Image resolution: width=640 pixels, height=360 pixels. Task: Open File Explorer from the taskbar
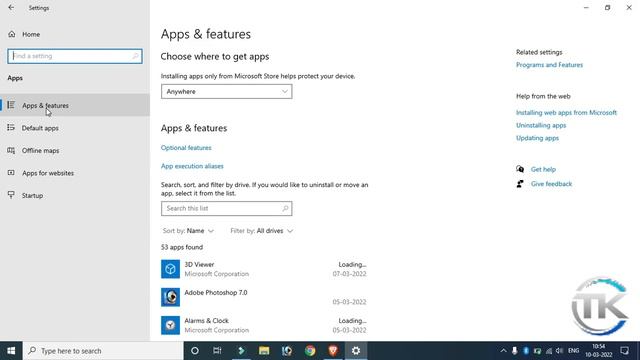pyautogui.click(x=264, y=351)
